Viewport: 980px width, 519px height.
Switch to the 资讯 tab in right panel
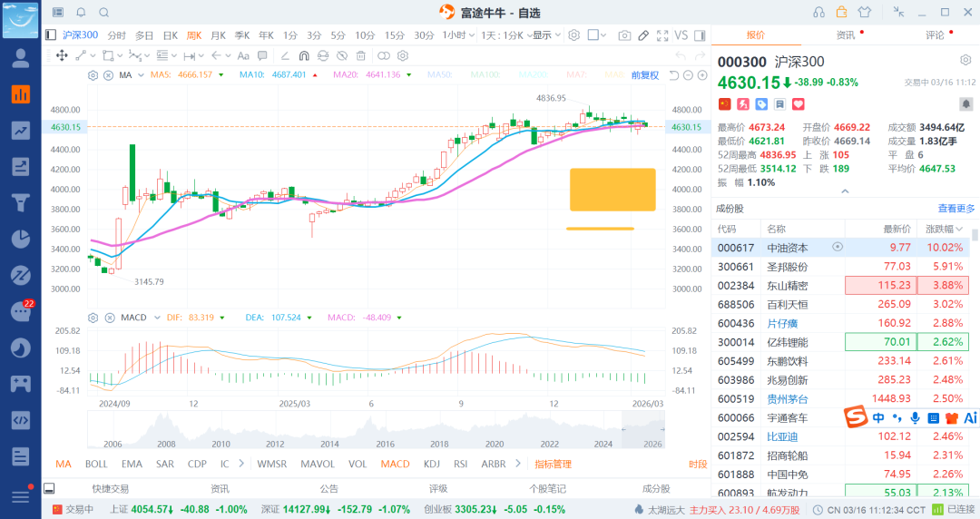click(x=845, y=35)
